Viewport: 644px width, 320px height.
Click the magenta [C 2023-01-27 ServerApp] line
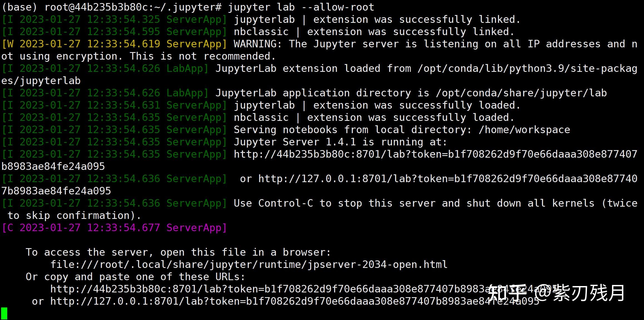114,228
